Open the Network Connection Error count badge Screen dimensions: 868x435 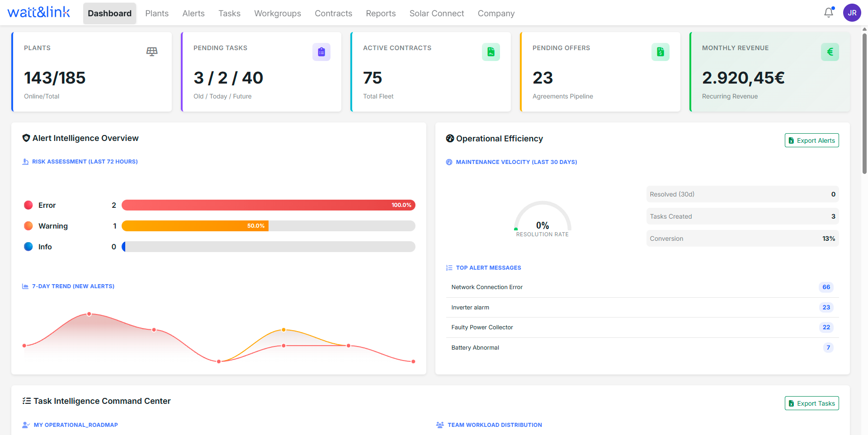tap(826, 287)
